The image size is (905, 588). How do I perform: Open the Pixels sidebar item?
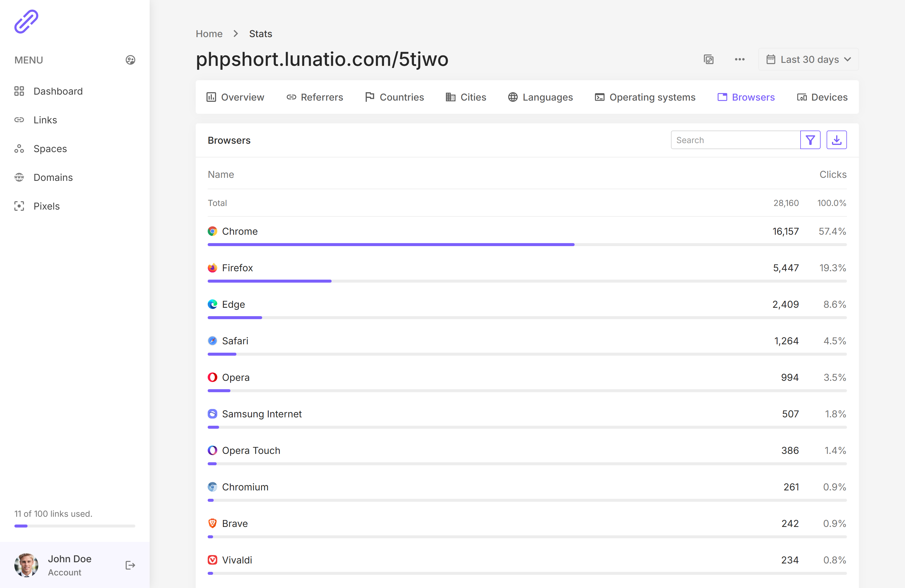(46, 206)
